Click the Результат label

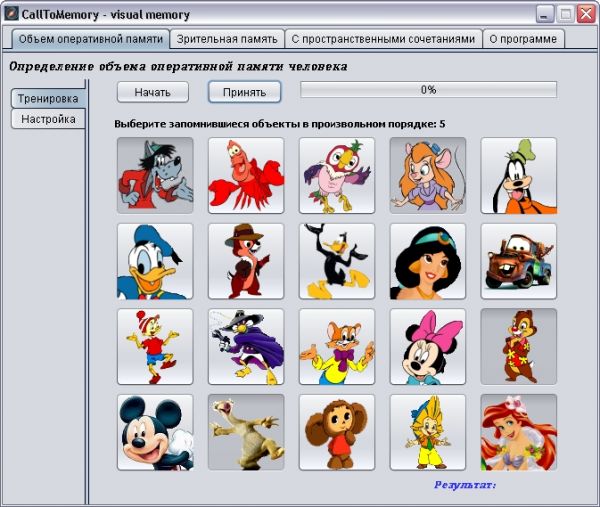point(465,485)
